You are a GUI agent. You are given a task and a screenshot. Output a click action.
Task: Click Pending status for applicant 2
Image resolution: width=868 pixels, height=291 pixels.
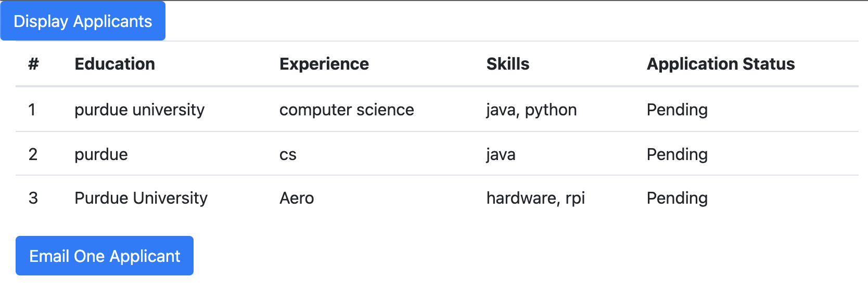tap(677, 154)
